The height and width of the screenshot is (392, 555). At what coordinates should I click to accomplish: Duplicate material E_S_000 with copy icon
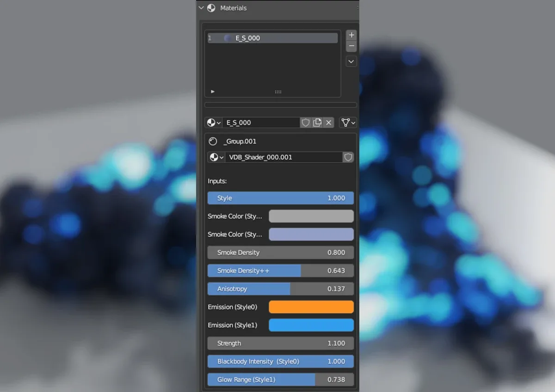click(317, 122)
